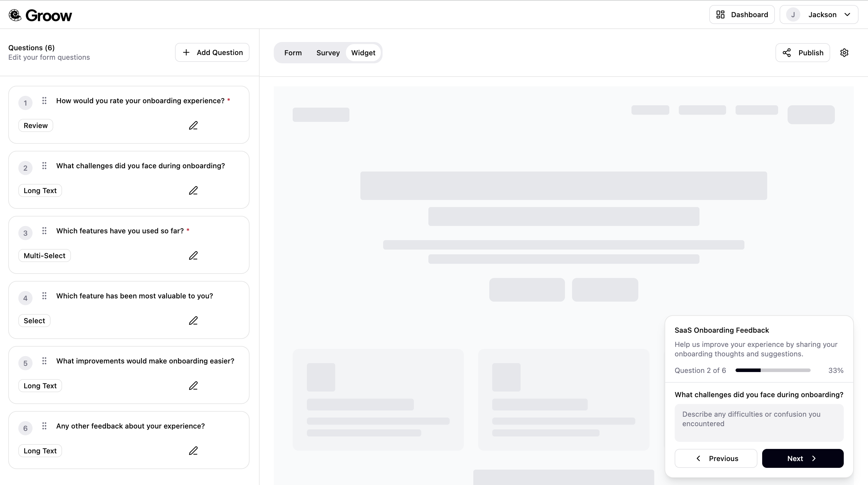The height and width of the screenshot is (485, 868).
Task: Click the Groow logo
Action: tap(41, 15)
